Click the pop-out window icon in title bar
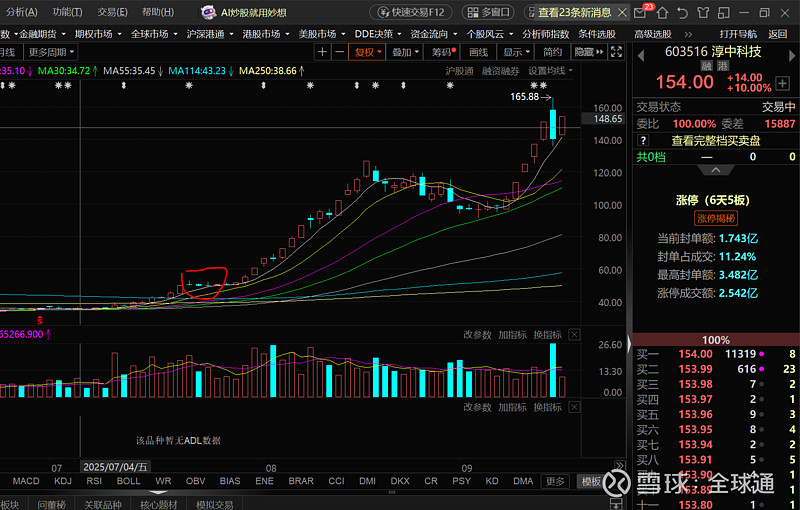The width and height of the screenshot is (800, 510). (723, 13)
